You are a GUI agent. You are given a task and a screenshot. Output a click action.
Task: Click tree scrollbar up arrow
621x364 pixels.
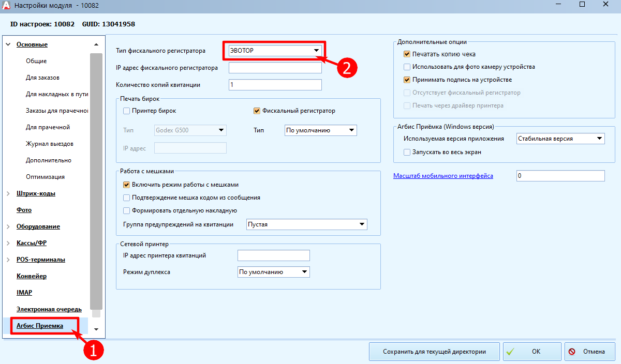tap(96, 44)
